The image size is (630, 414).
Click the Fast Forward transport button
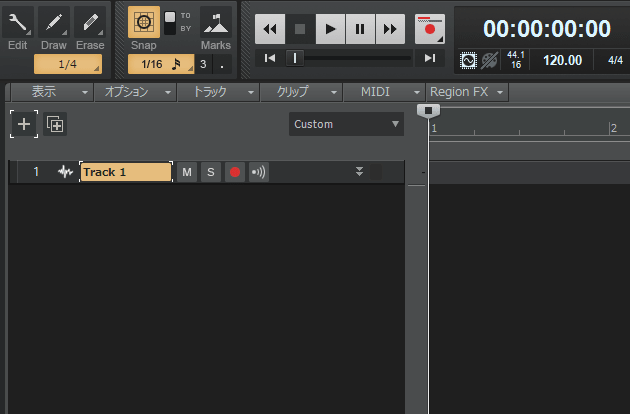(390, 29)
